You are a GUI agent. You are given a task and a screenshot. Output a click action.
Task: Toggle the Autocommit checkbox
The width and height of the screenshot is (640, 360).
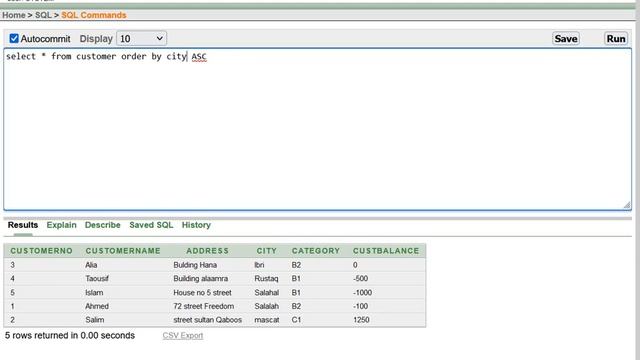[x=14, y=38]
